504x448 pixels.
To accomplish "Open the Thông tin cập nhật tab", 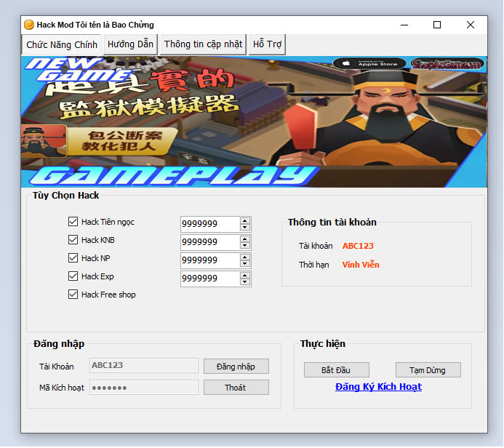I will click(203, 44).
